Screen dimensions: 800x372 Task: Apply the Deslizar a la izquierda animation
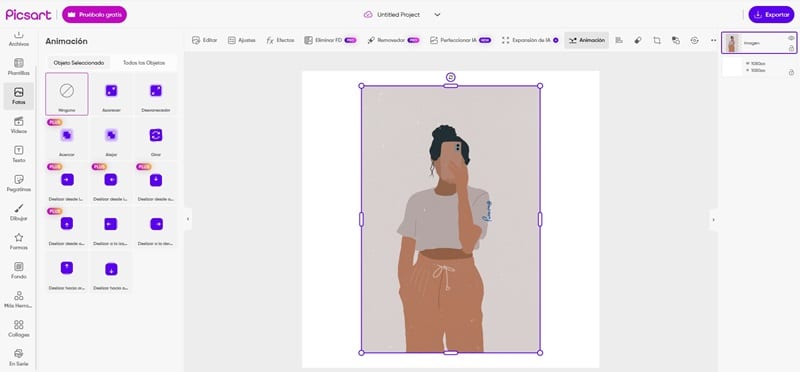coord(111,228)
